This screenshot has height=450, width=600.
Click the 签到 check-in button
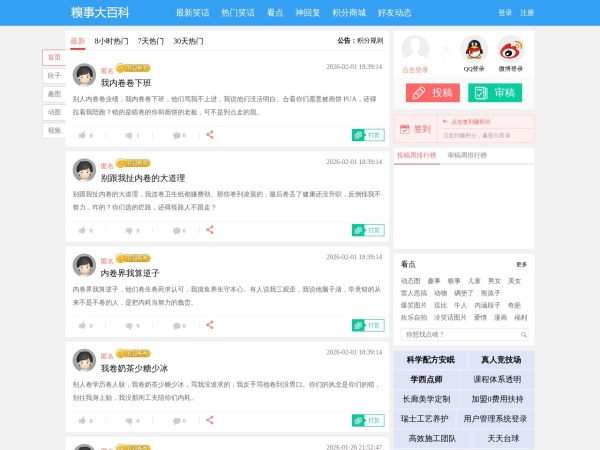coord(422,129)
